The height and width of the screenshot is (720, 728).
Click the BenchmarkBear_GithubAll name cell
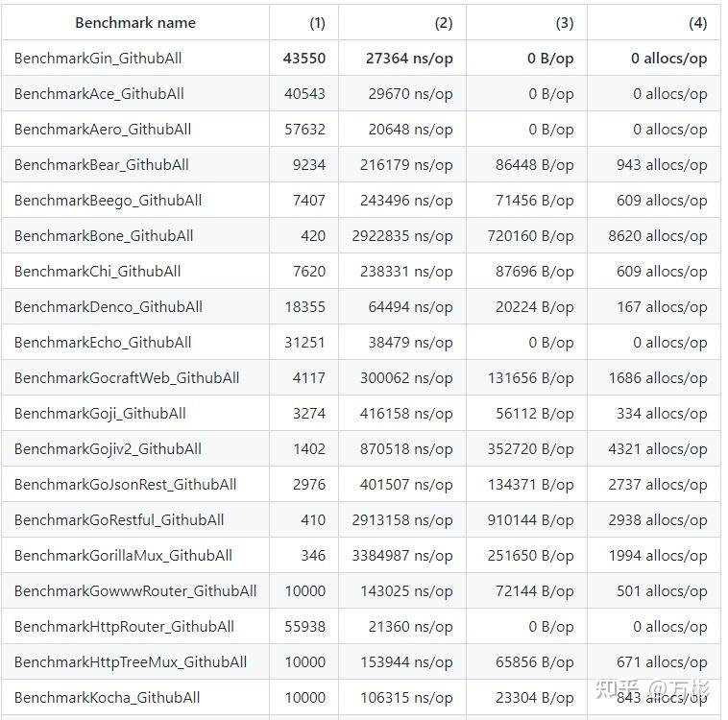click(102, 164)
